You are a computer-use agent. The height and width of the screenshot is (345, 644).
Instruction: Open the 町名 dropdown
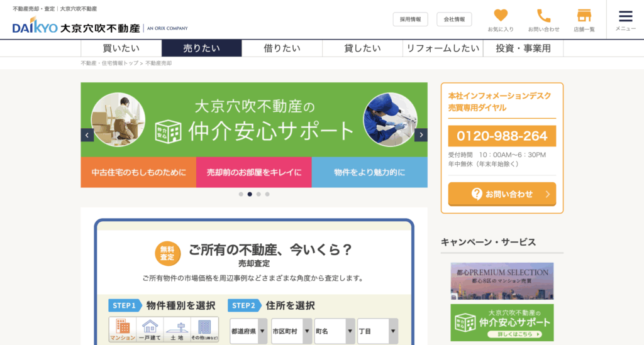[335, 331]
